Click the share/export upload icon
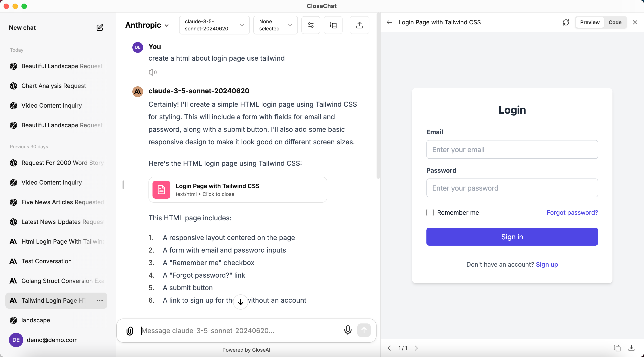 tap(359, 25)
